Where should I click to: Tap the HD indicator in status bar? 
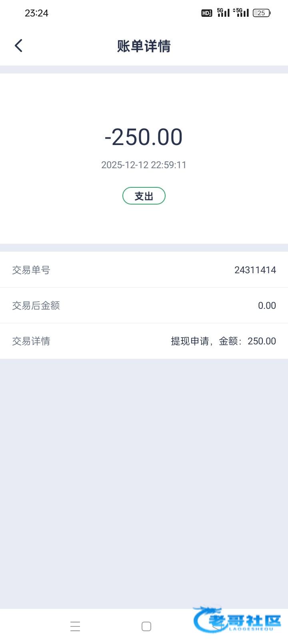tap(206, 13)
